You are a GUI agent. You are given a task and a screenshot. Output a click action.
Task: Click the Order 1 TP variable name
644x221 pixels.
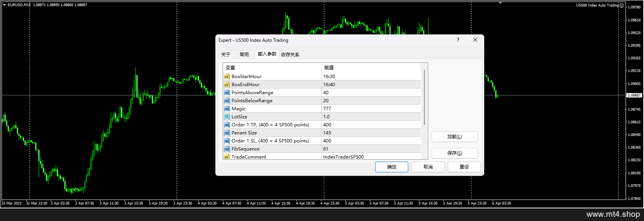pyautogui.click(x=270, y=125)
